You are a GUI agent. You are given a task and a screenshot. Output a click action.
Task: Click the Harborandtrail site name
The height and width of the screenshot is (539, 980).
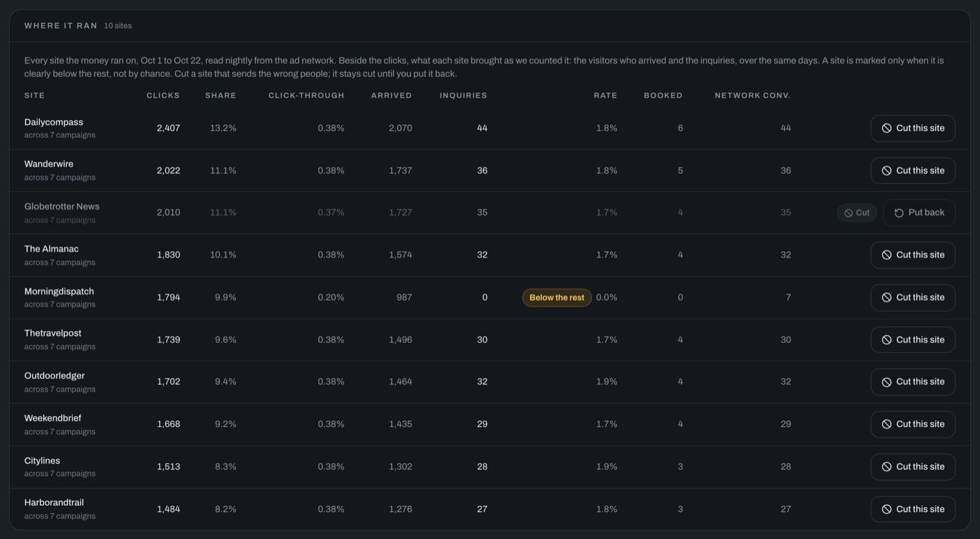54,502
